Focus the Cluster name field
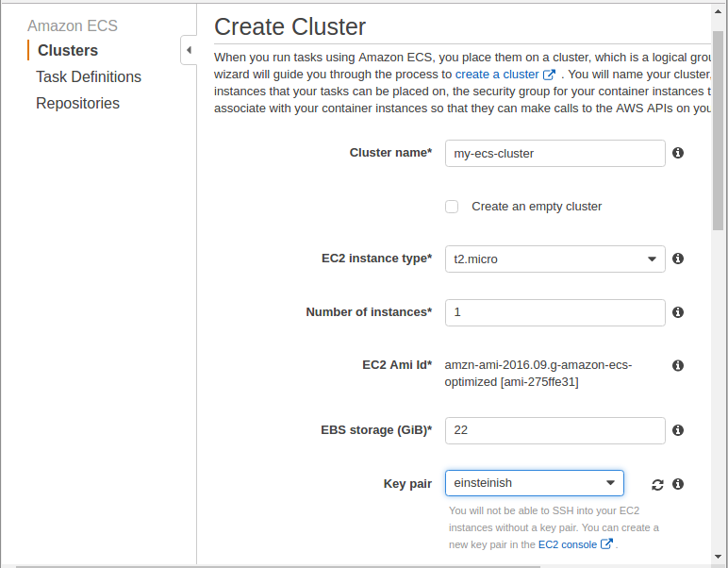This screenshot has height=568, width=728. (554, 153)
